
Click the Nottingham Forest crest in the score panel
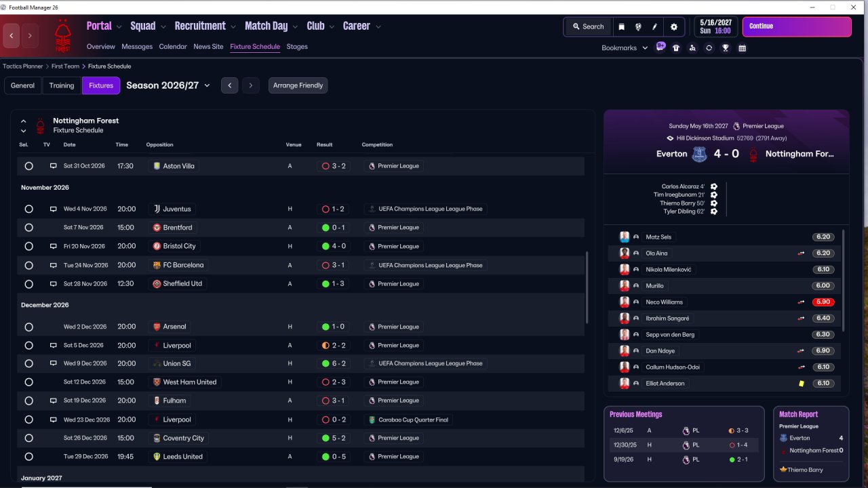coord(753,155)
